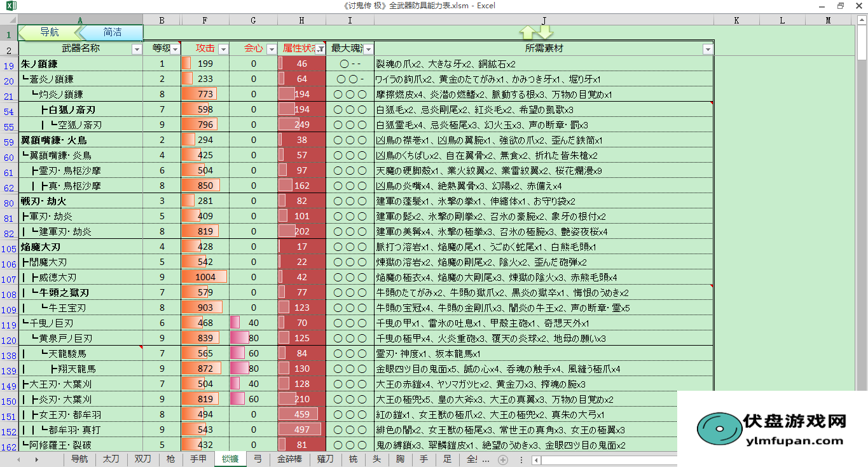Click the Select All corner of the grid
The height and width of the screenshot is (467, 868).
[x=9, y=20]
